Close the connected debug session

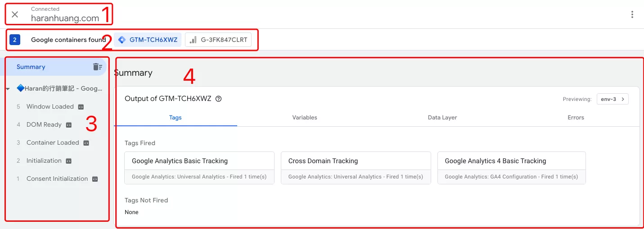(x=15, y=14)
